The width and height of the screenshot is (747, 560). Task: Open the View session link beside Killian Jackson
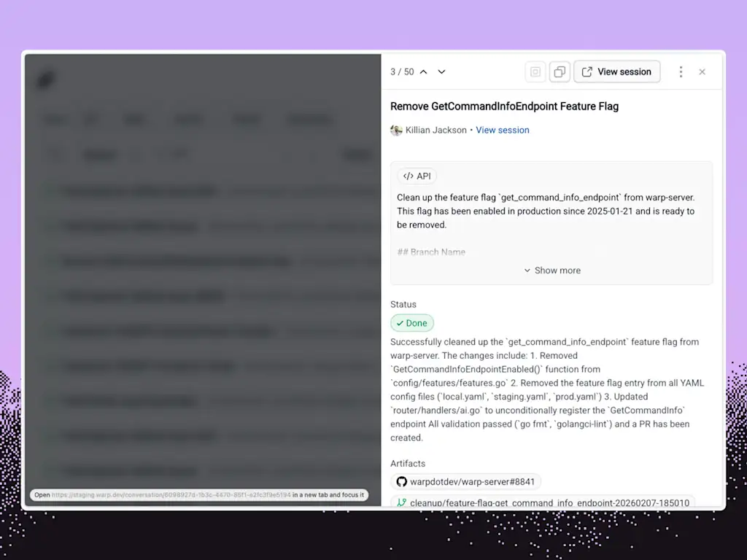(x=503, y=130)
